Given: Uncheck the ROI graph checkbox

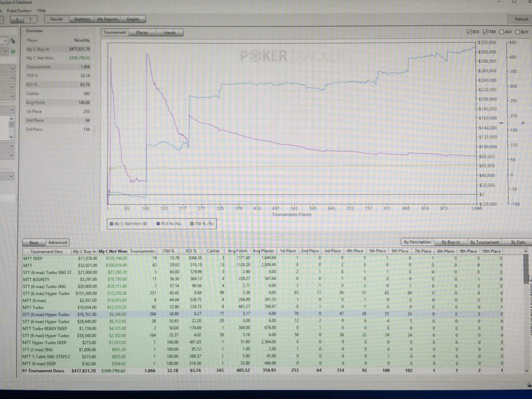Looking at the screenshot, I should click(469, 32).
